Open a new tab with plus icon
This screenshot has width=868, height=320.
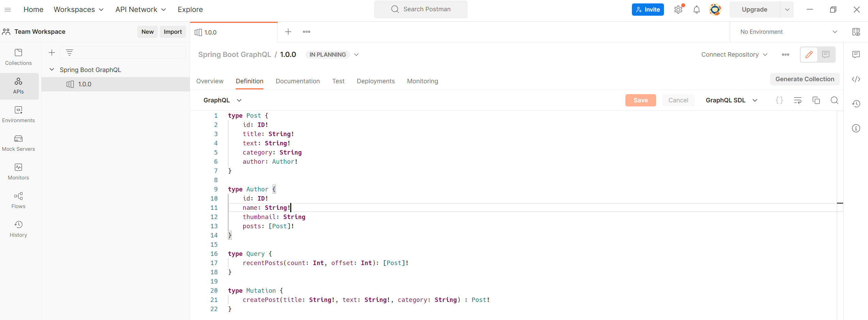point(288,32)
